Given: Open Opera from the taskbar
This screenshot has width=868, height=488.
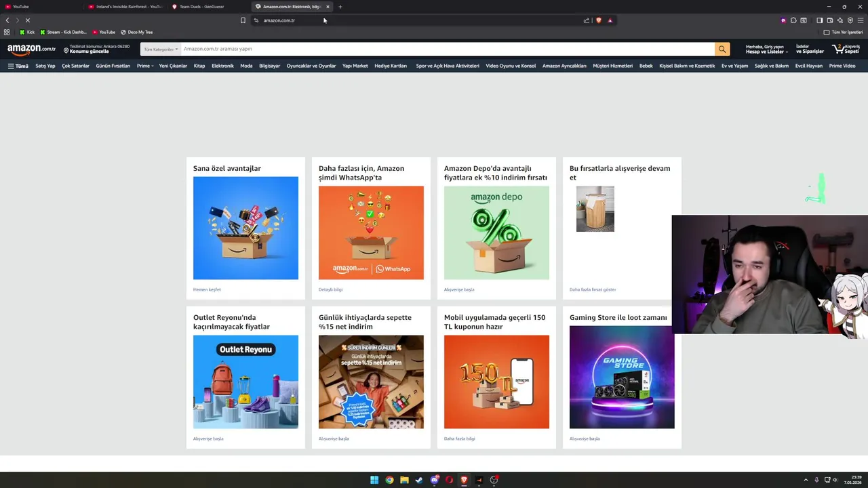Looking at the screenshot, I should pyautogui.click(x=449, y=480).
